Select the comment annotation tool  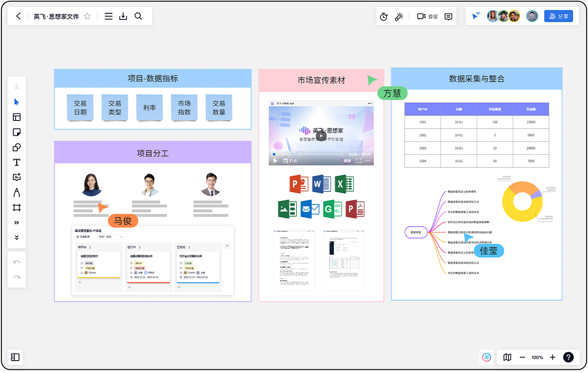(x=17, y=177)
